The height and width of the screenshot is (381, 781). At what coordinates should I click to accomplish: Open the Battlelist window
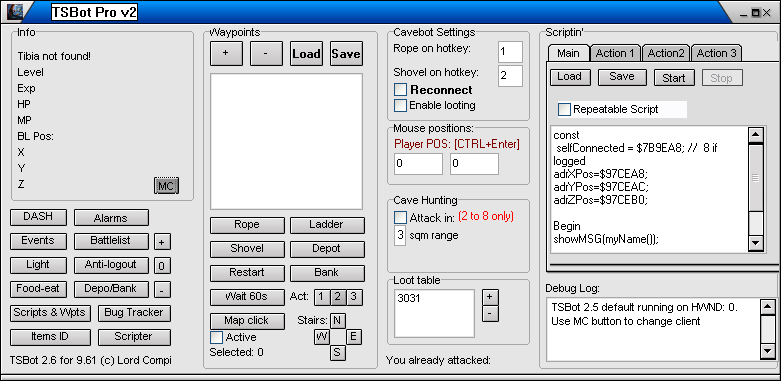coord(111,241)
